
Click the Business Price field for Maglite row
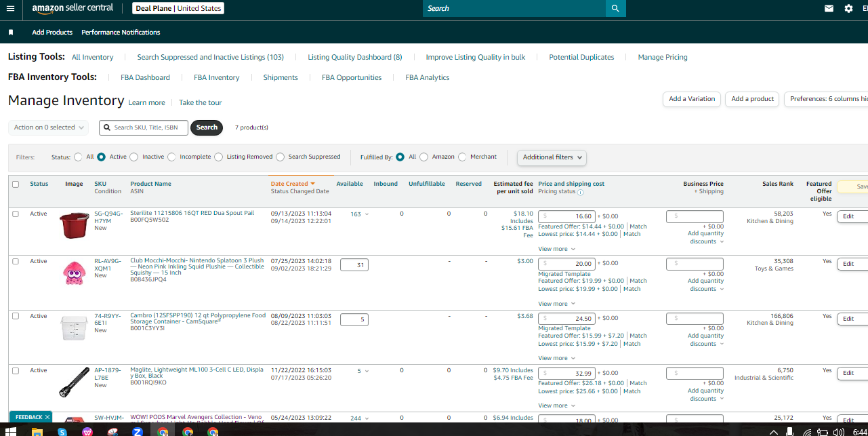[695, 373]
